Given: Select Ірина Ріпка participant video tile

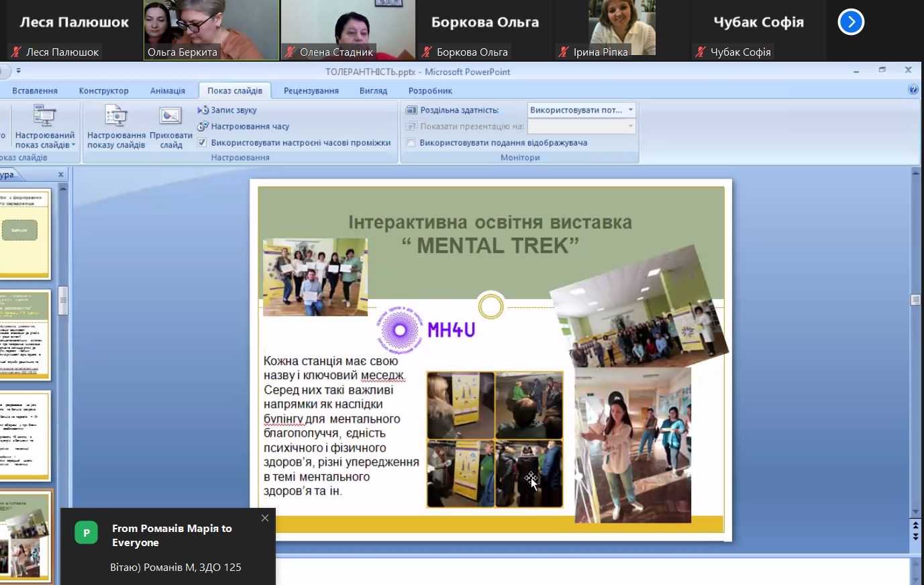Looking at the screenshot, I should click(x=621, y=30).
